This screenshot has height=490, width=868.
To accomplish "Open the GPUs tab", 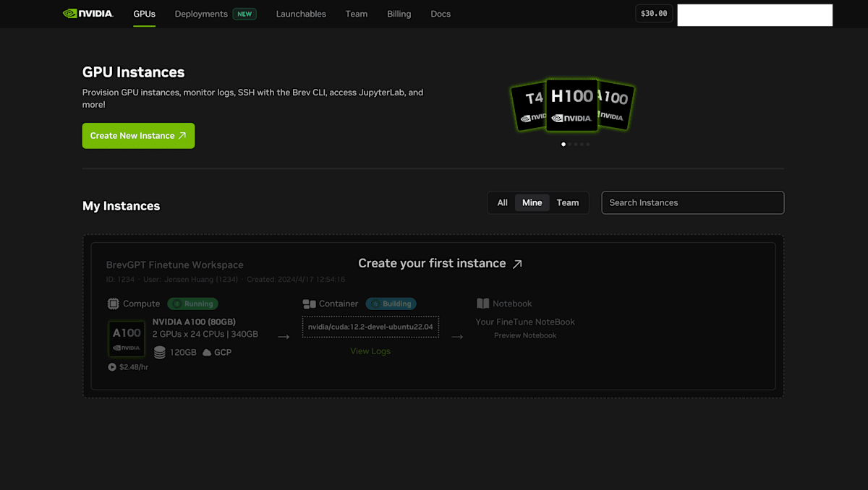I will (144, 14).
